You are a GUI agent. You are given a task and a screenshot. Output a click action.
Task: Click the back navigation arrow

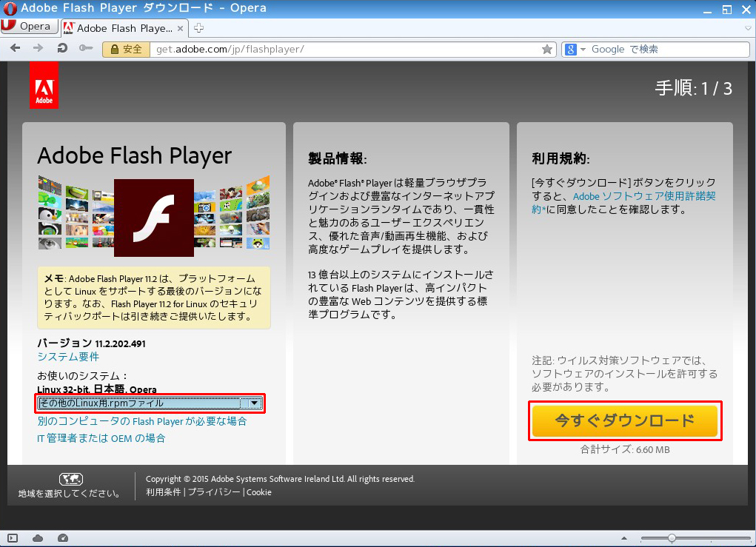(x=15, y=49)
